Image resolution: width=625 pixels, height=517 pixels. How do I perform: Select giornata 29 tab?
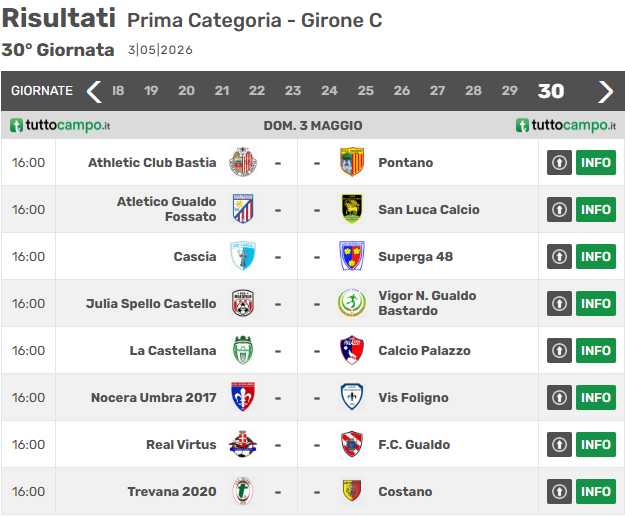(509, 91)
